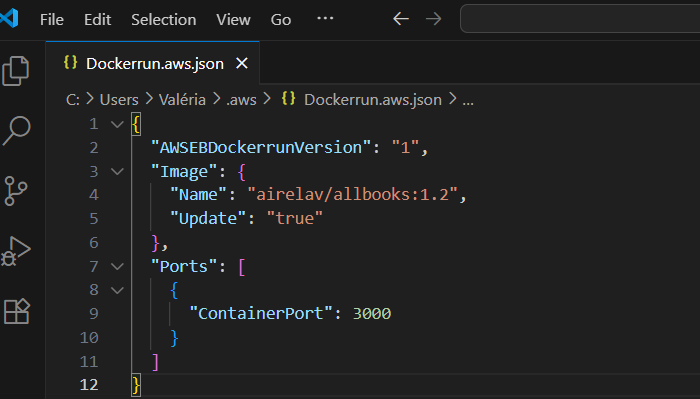
Task: Click the "1" version value on line 2
Action: (x=405, y=147)
